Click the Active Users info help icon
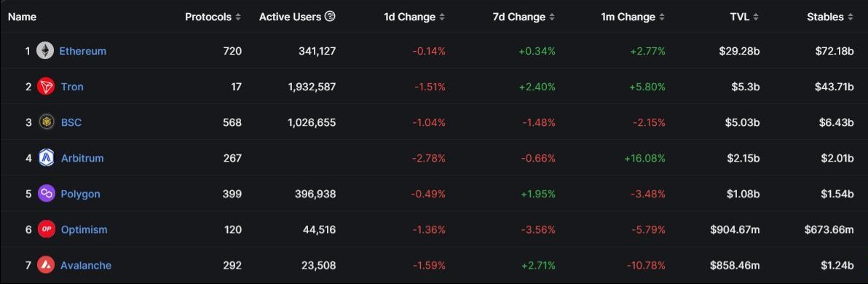 click(x=330, y=17)
